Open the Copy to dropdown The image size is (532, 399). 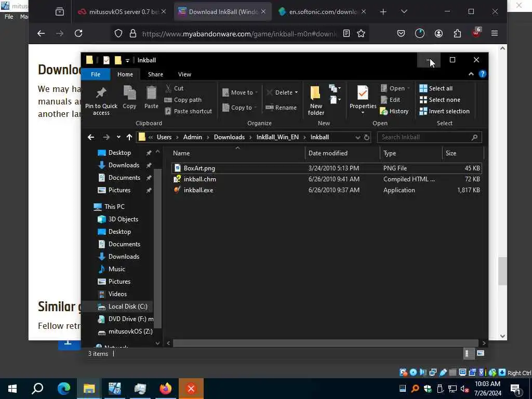[x=240, y=108]
